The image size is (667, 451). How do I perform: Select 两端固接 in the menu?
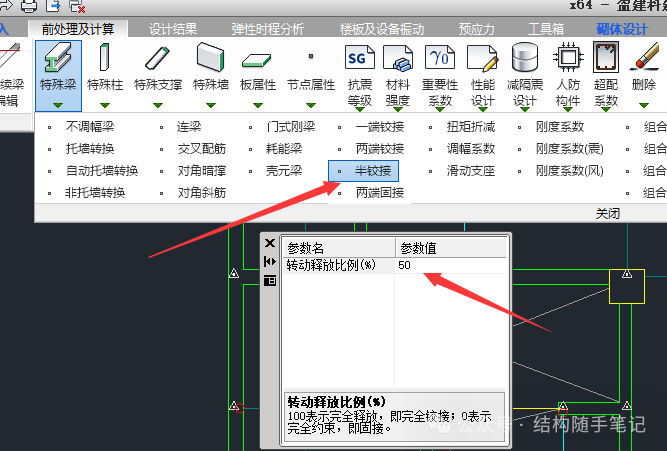click(x=380, y=193)
